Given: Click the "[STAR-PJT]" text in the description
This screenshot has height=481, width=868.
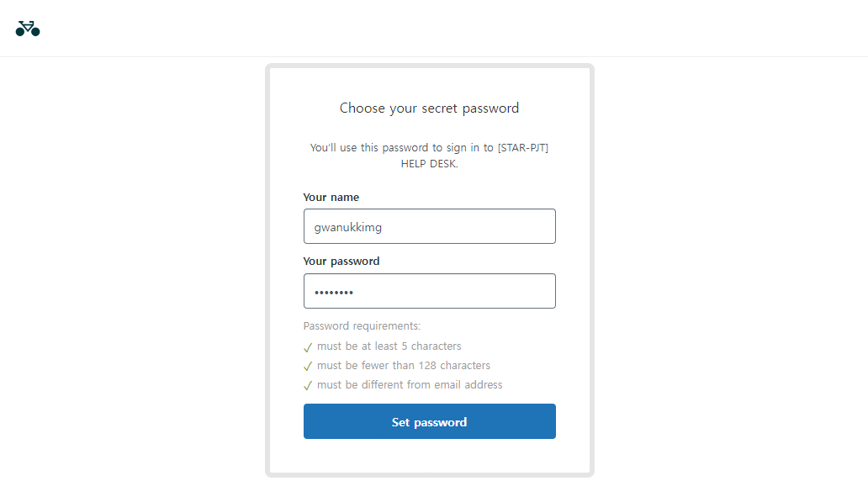Looking at the screenshot, I should [x=523, y=148].
